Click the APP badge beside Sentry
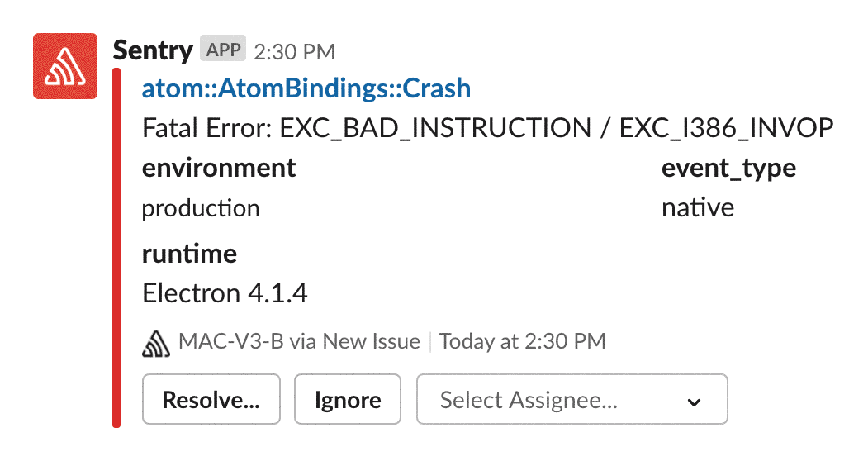The image size is (868, 461). coord(223,50)
